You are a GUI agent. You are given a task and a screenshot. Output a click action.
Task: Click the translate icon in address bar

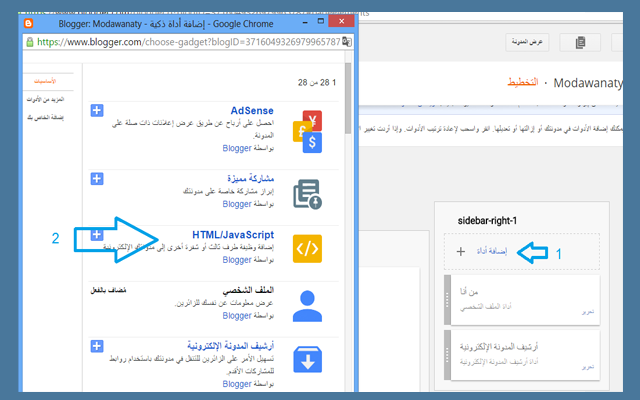[x=347, y=42]
